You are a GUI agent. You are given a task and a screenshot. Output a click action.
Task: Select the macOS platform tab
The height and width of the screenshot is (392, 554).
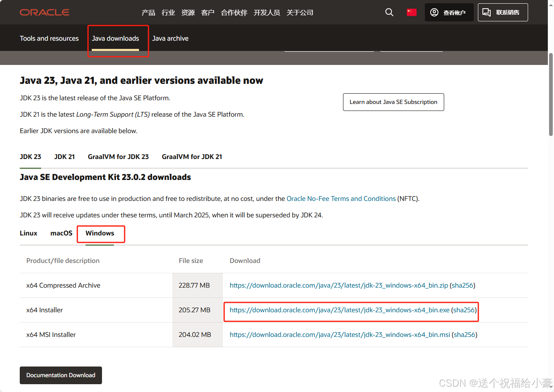pos(61,233)
